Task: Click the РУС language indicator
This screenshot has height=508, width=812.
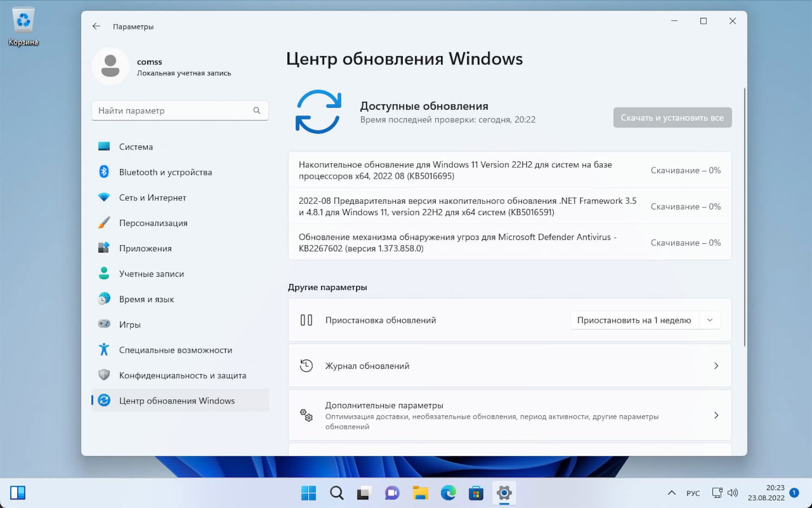Action: [x=693, y=493]
